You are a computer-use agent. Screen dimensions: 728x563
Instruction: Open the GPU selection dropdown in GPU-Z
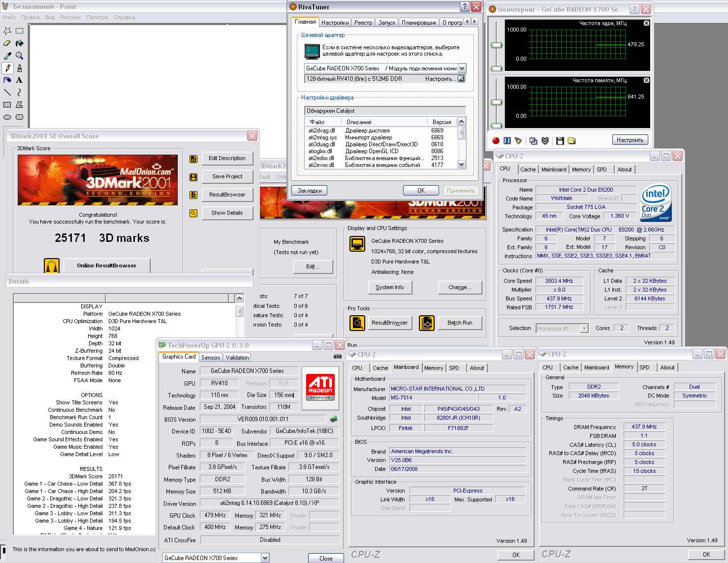click(x=265, y=558)
